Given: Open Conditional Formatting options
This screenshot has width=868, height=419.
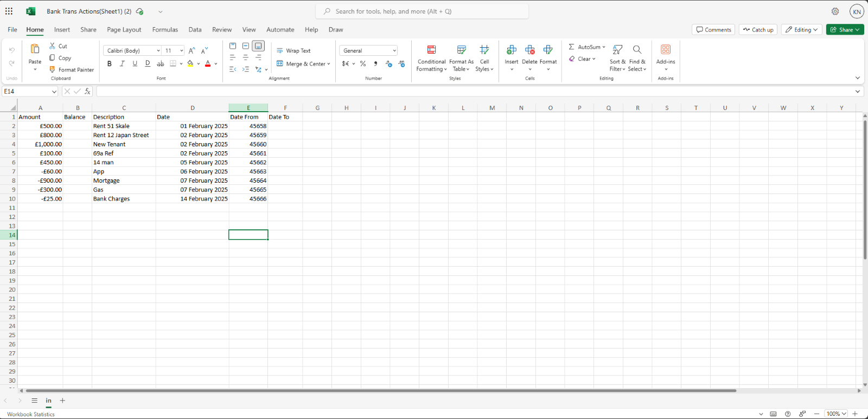Looking at the screenshot, I should tap(432, 57).
